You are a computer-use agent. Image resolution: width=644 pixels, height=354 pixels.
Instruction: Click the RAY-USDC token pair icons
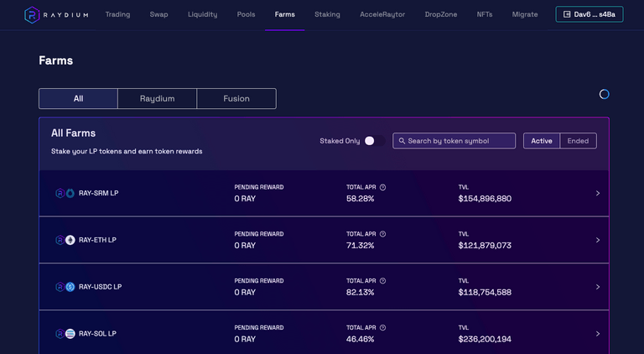tap(65, 287)
